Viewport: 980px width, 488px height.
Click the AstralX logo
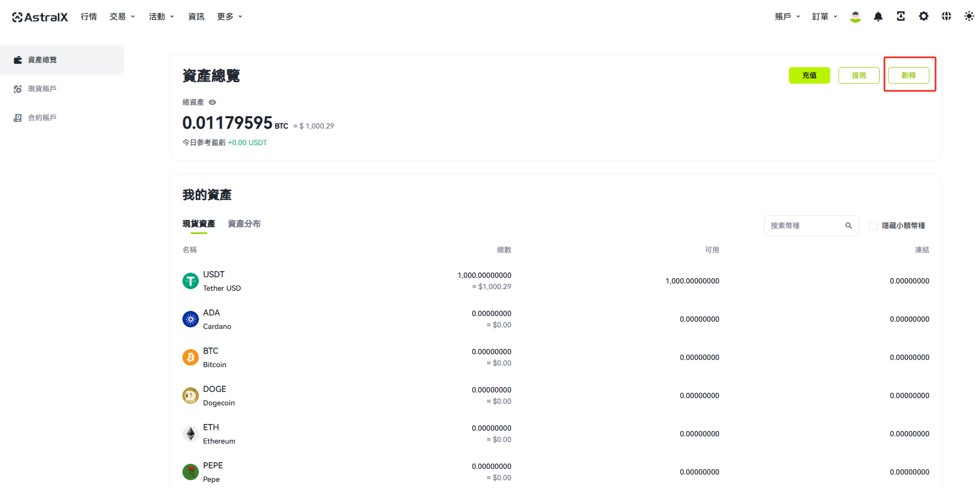(x=40, y=17)
